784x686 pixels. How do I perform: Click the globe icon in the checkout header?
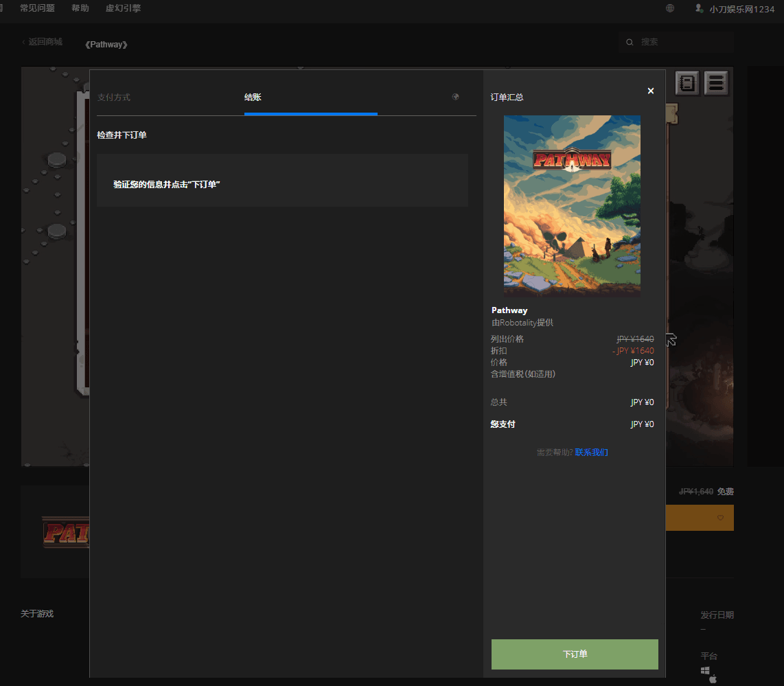(455, 97)
